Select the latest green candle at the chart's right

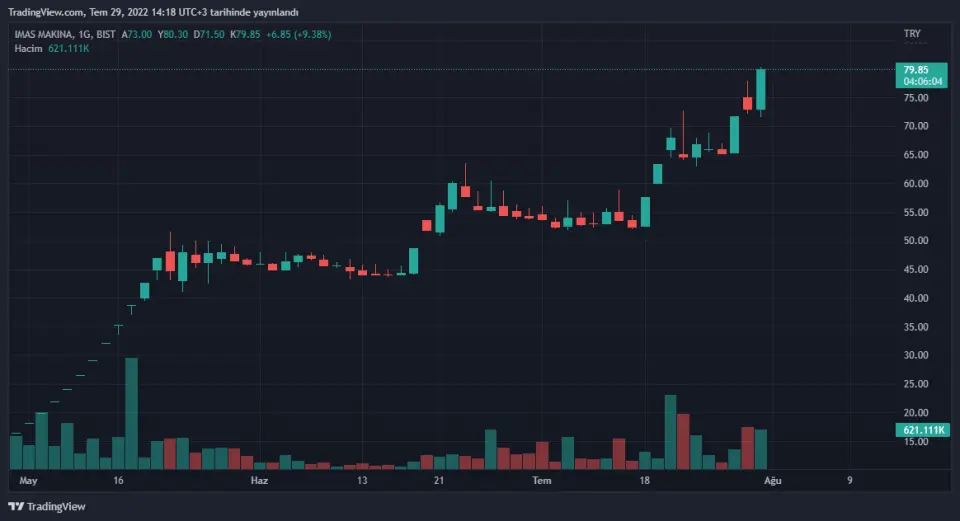pyautogui.click(x=761, y=90)
